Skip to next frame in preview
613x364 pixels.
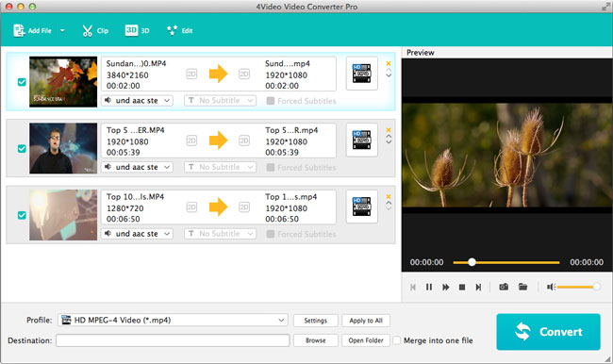click(x=478, y=287)
